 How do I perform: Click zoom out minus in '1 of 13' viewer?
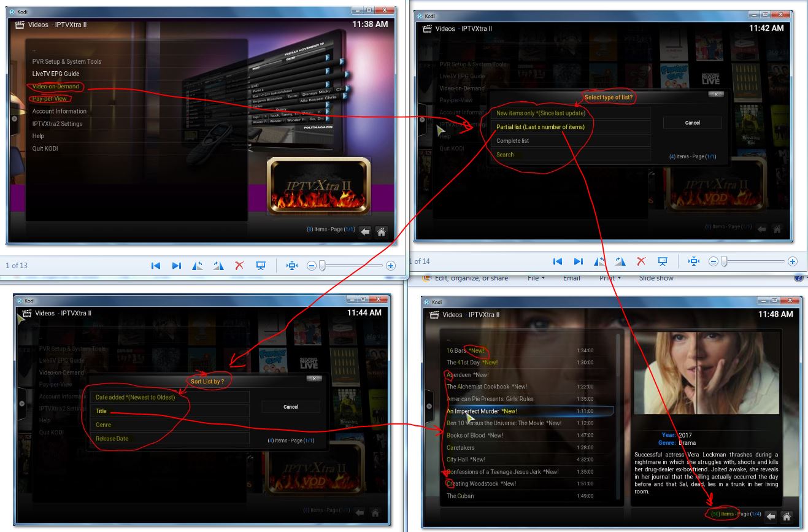(x=312, y=266)
